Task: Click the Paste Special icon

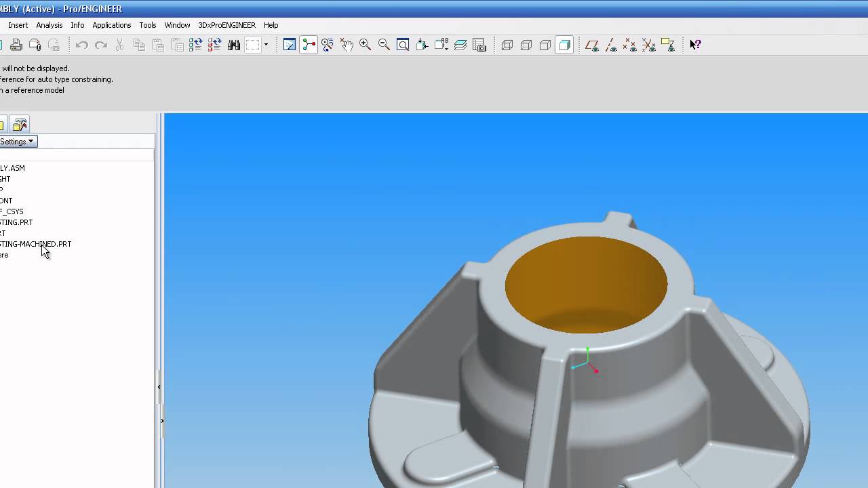Action: (177, 45)
